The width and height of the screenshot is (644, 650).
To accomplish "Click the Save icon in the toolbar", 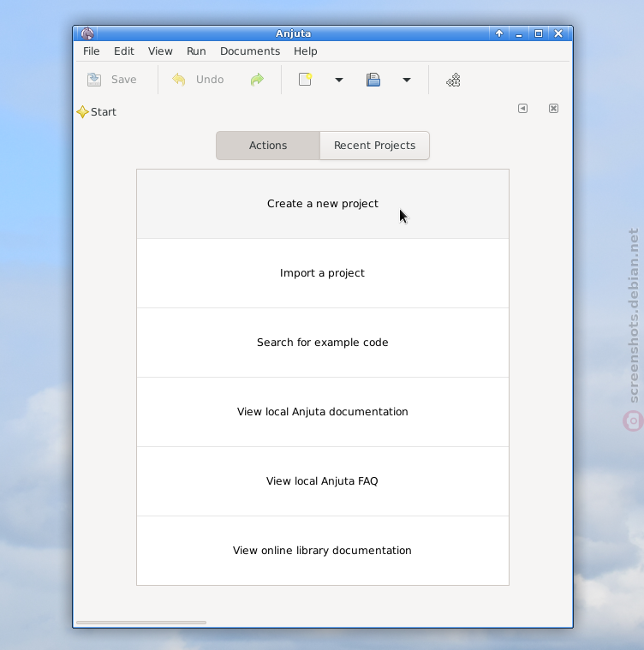I will (94, 79).
